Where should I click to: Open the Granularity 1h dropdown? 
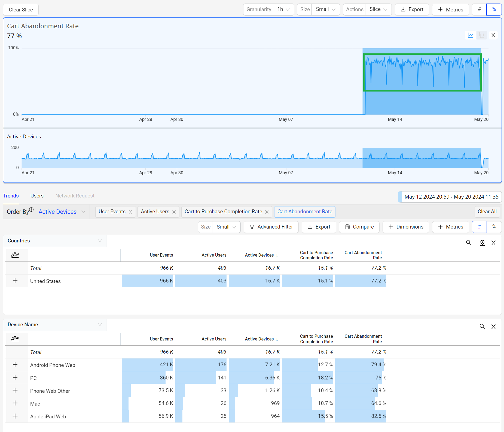click(x=283, y=10)
